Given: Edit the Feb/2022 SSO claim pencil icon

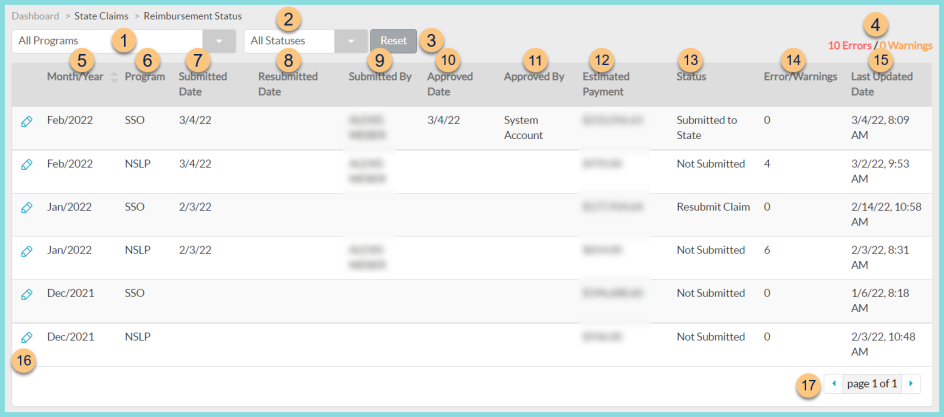Looking at the screenshot, I should [26, 122].
